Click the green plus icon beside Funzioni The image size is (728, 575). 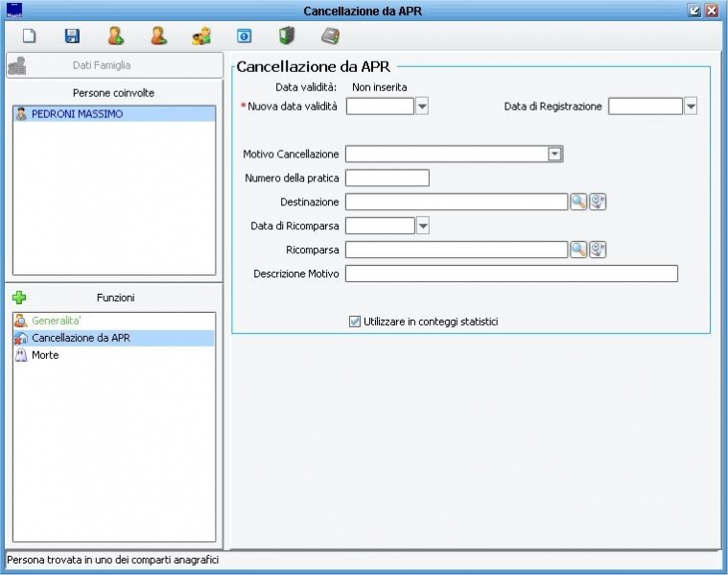(x=19, y=298)
